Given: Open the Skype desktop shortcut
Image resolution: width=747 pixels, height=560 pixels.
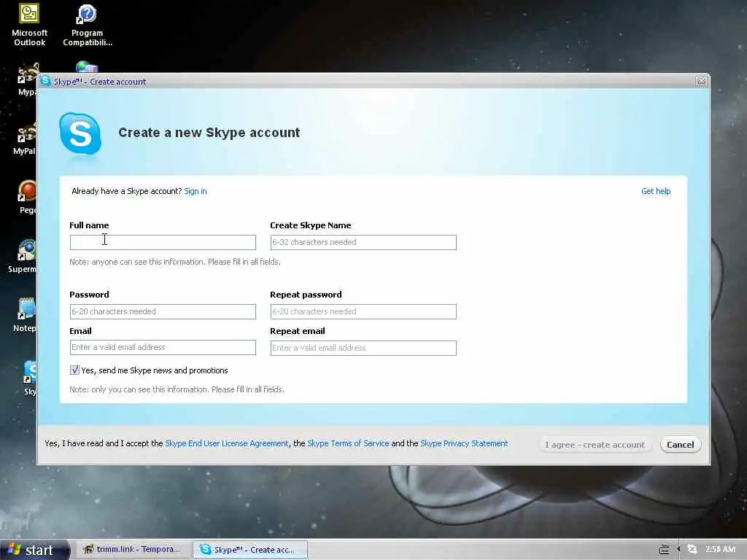Looking at the screenshot, I should click(29, 378).
